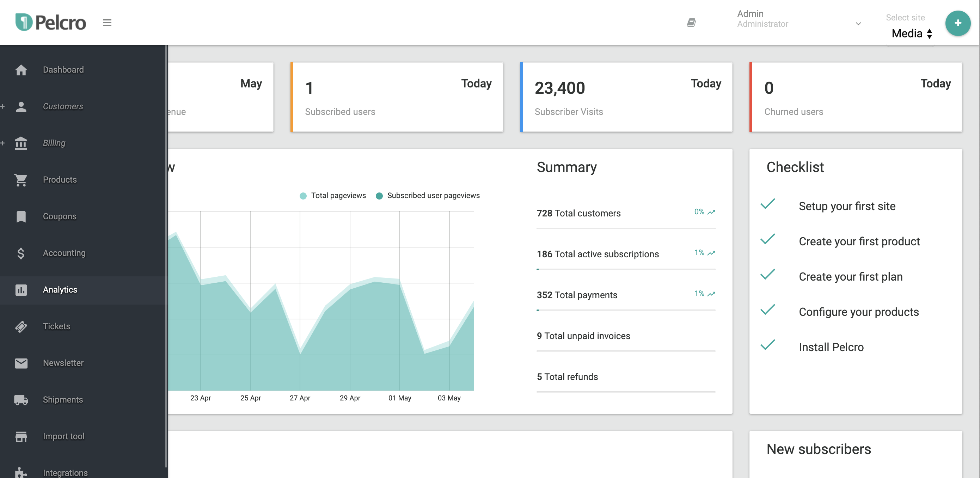The width and height of the screenshot is (980, 478).
Task: Open documentation book icon in header
Action: point(691,23)
